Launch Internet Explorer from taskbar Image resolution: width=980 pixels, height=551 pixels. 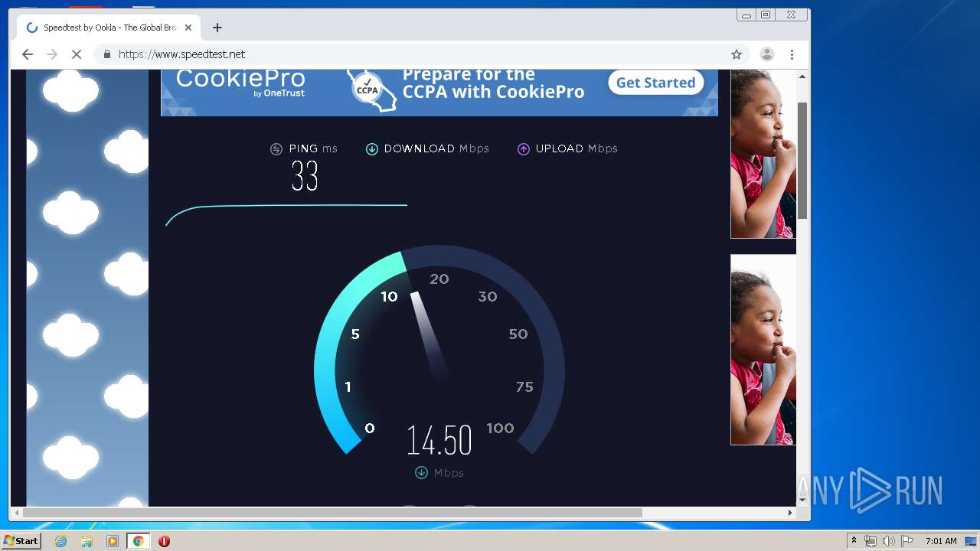pyautogui.click(x=61, y=541)
